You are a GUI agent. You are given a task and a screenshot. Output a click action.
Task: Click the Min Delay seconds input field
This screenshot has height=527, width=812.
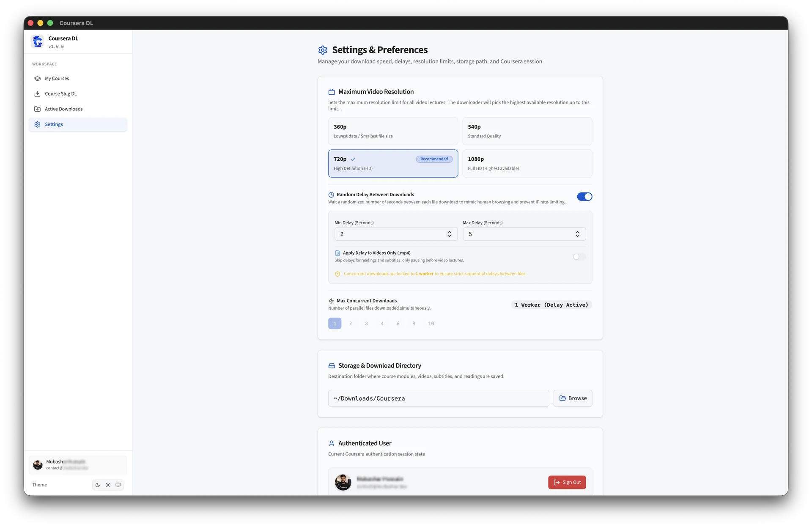(x=396, y=234)
